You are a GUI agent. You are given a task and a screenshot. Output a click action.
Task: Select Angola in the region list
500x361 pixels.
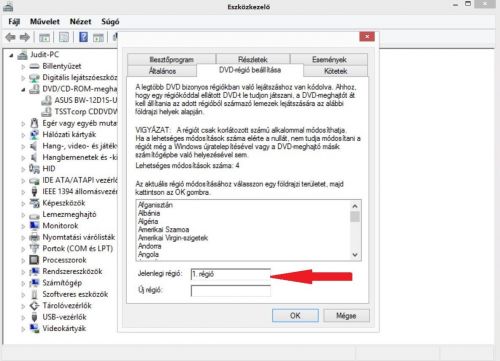click(x=148, y=254)
